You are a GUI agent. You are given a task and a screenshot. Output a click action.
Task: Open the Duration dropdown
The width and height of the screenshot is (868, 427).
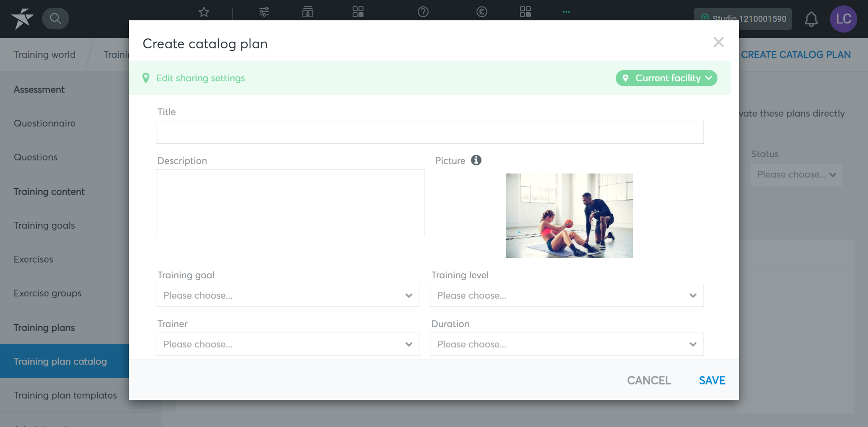(567, 344)
